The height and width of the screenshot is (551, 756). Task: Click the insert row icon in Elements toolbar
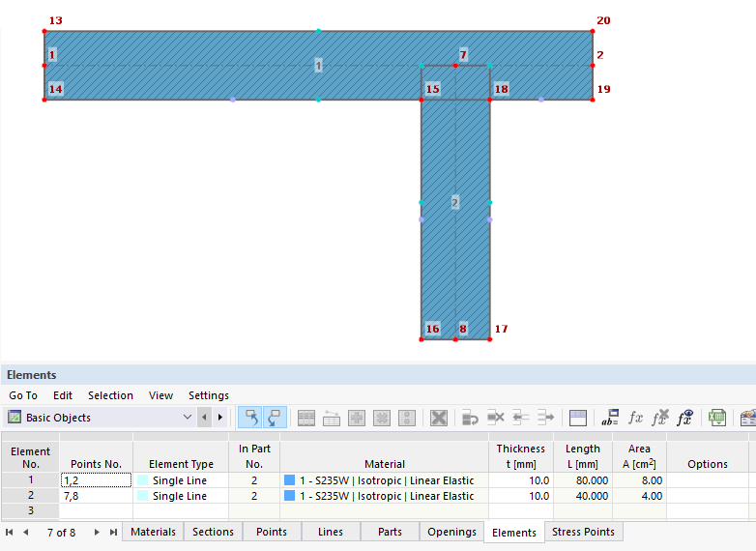point(332,418)
